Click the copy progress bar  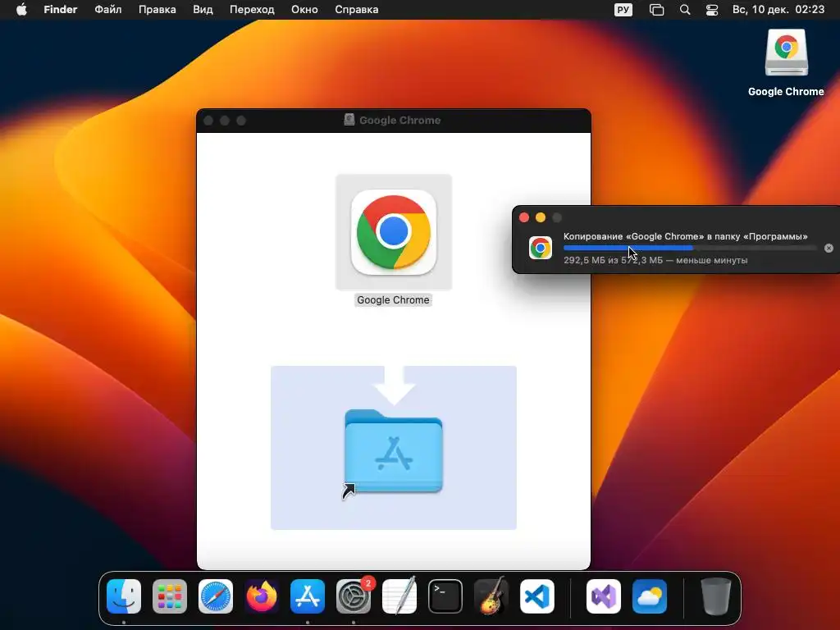[691, 248]
